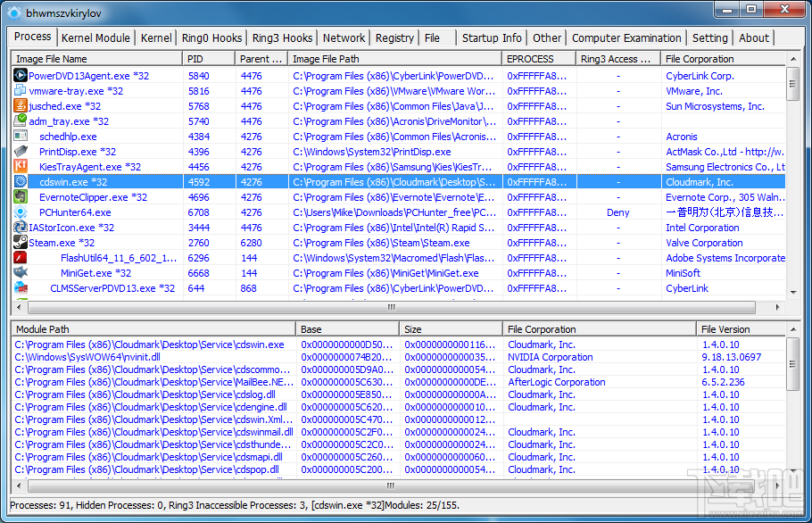Click the MiniGet.exe icon
The image size is (812, 523).
21,272
